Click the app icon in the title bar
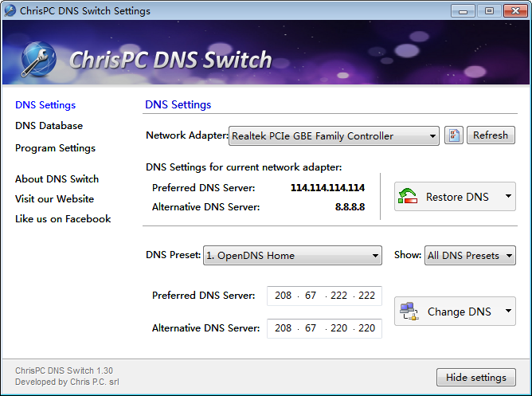 coord(10,10)
